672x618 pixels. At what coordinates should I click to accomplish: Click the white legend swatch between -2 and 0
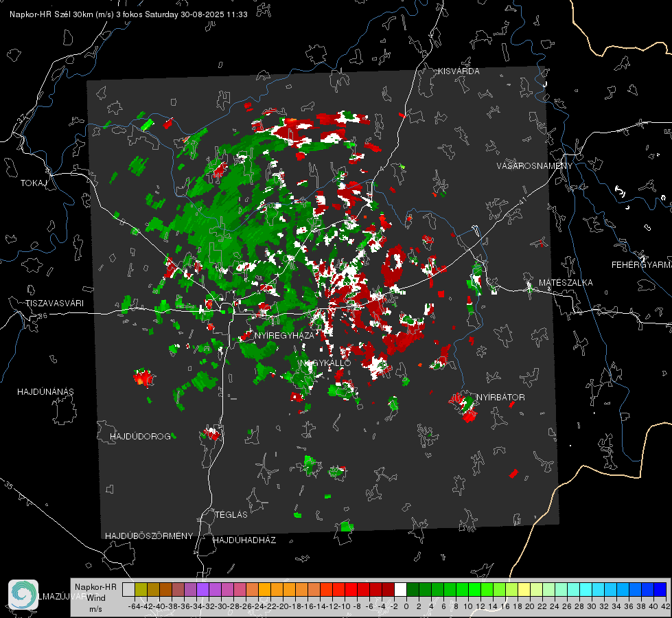tap(400, 589)
